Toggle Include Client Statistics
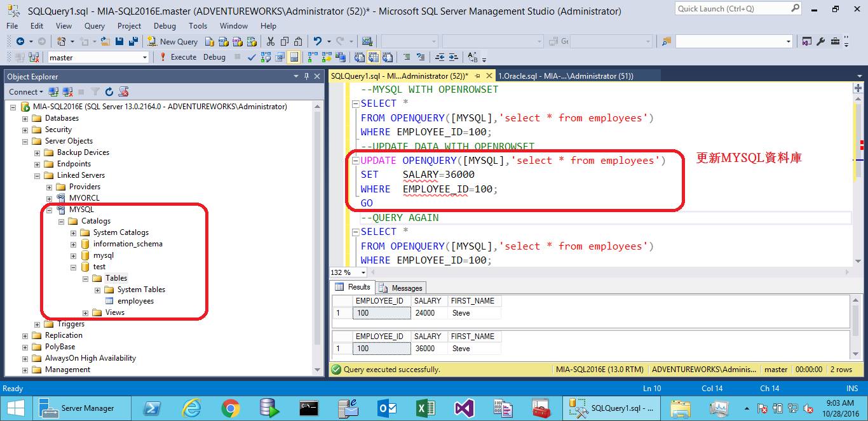This screenshot has width=868, height=421. tap(341, 57)
